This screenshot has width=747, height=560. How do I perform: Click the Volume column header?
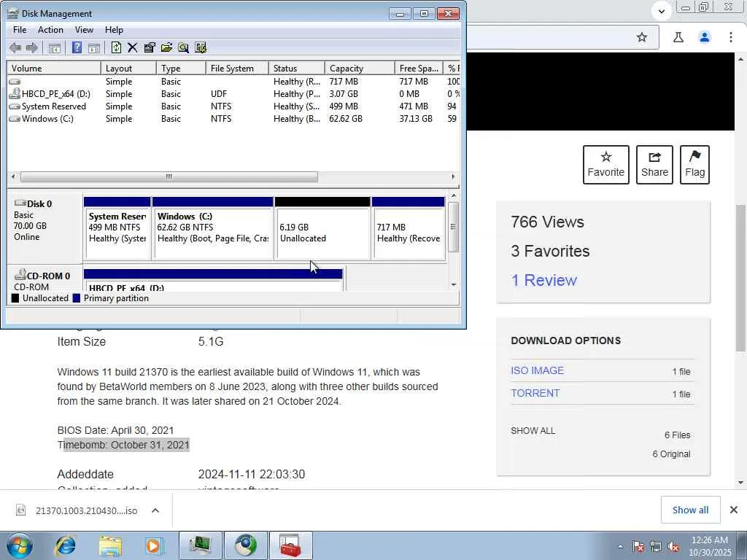(x=54, y=68)
